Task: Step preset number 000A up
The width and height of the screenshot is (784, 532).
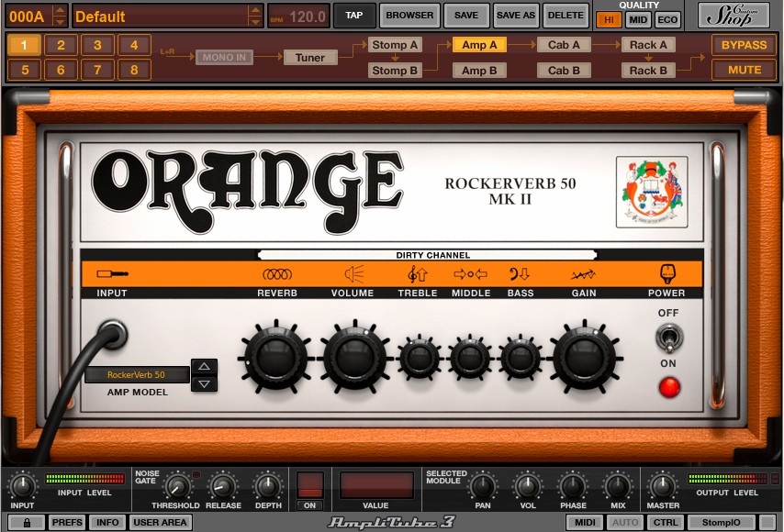Action: pos(60,10)
